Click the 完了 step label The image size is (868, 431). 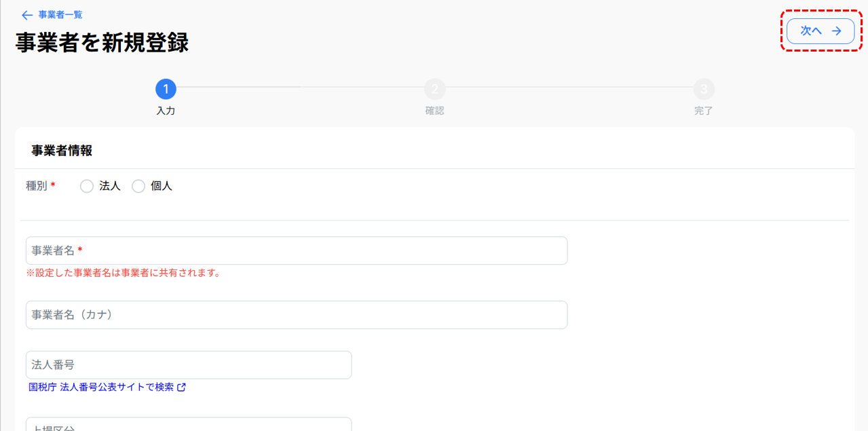704,111
